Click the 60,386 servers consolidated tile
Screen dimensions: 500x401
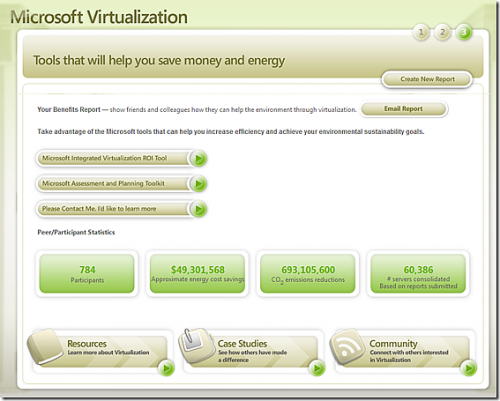click(x=418, y=274)
